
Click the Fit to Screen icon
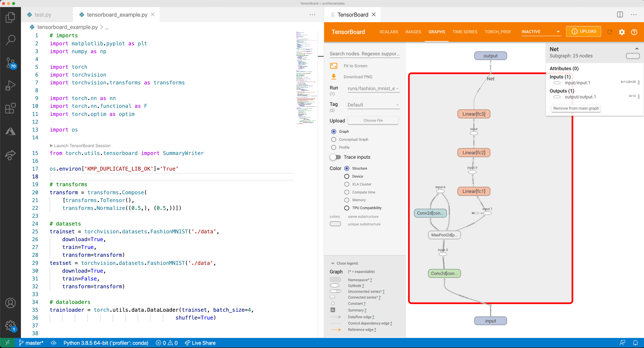tap(333, 66)
